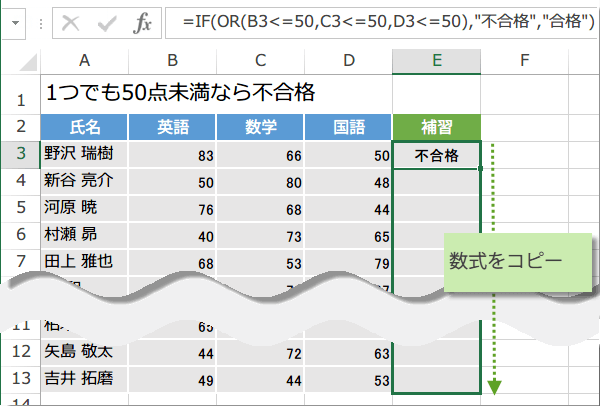Select Japanese score 44 in row 5

click(348, 209)
